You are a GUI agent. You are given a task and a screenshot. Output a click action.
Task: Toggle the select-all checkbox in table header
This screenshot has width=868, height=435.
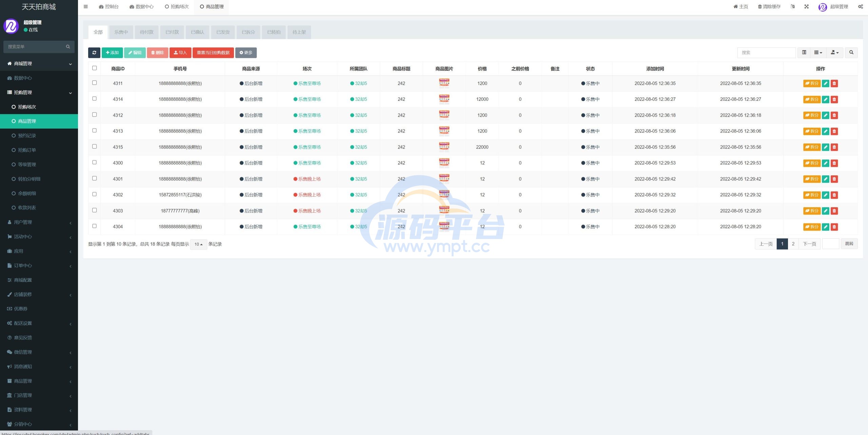tap(94, 68)
